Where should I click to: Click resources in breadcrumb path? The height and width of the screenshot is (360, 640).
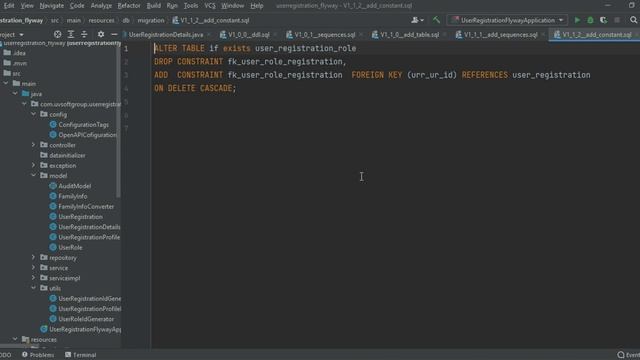pyautogui.click(x=101, y=20)
